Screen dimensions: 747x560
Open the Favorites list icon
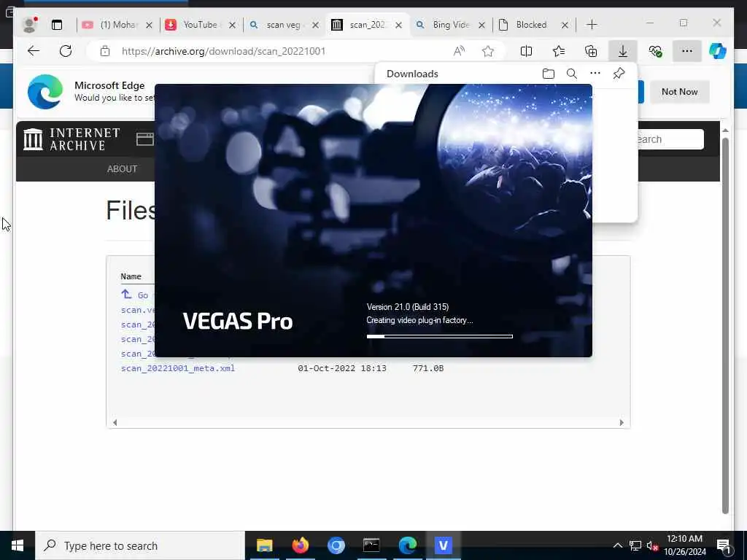559,51
